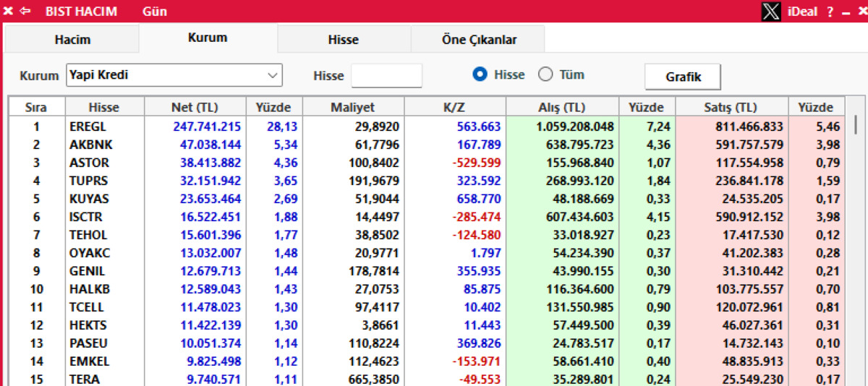Open the Hisse tab
The height and width of the screenshot is (386, 868).
(x=344, y=40)
